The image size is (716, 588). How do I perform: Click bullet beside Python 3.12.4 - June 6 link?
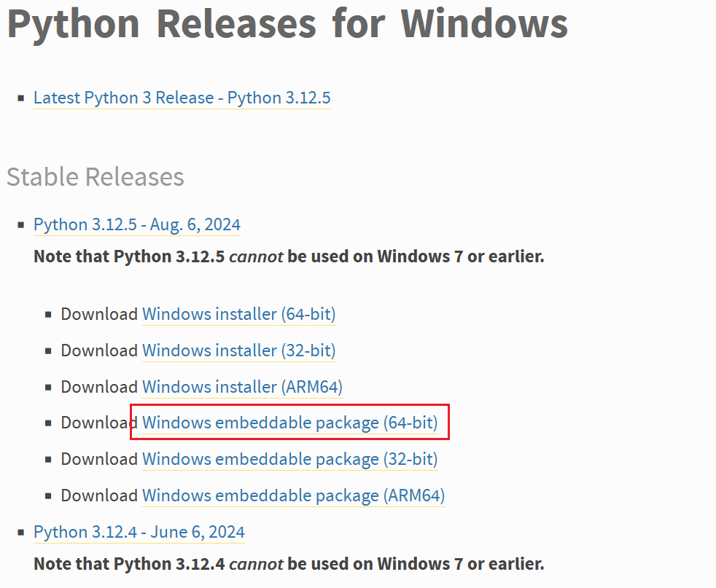point(21,533)
